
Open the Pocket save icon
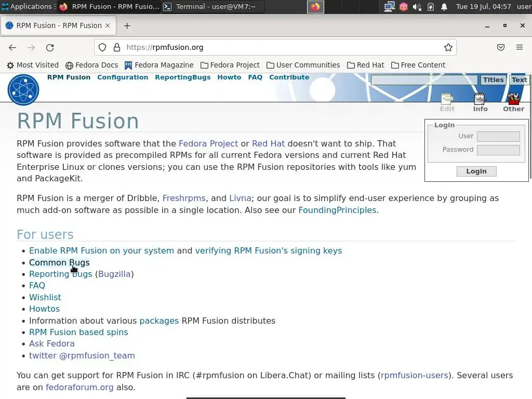(x=501, y=47)
